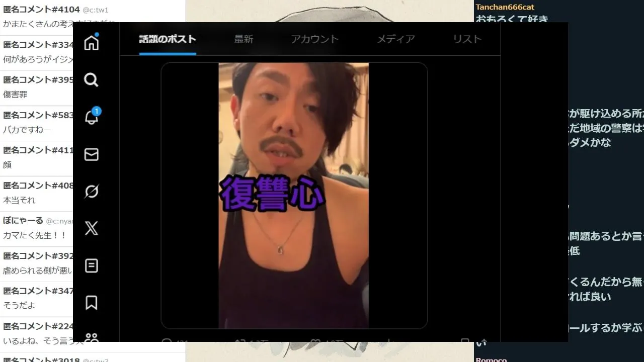The width and height of the screenshot is (644, 362).
Task: Open the lists page icon
Action: [x=91, y=265]
